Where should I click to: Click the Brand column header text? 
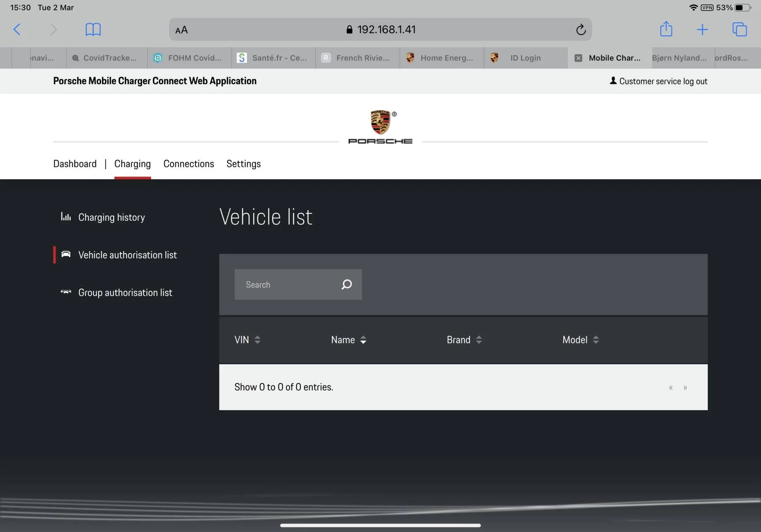click(x=459, y=340)
